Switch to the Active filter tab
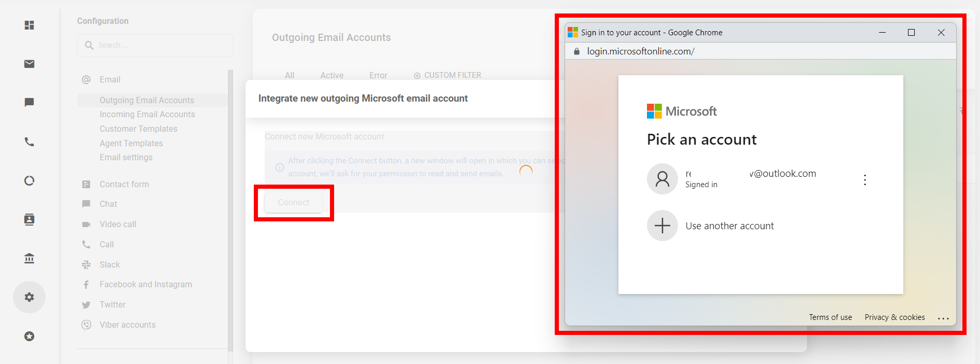The width and height of the screenshot is (980, 364). [332, 75]
